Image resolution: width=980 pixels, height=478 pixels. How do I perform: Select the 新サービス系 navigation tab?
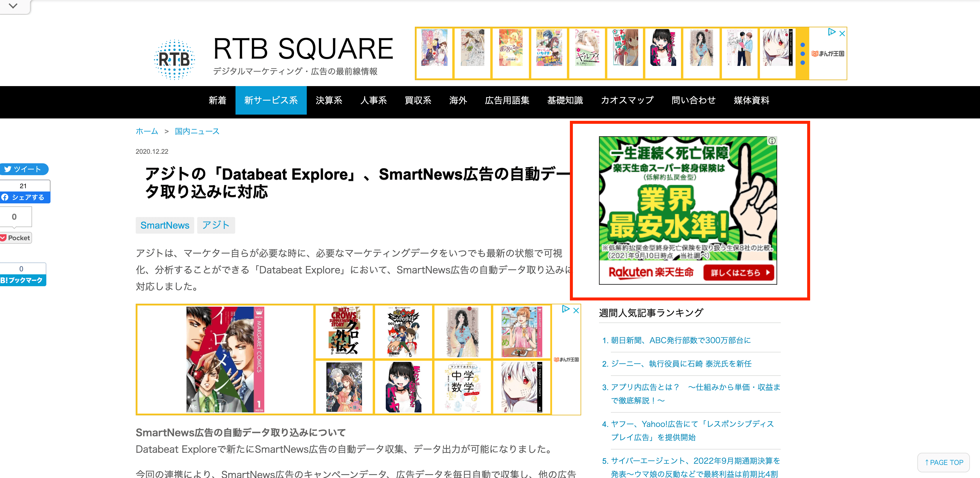point(271,100)
